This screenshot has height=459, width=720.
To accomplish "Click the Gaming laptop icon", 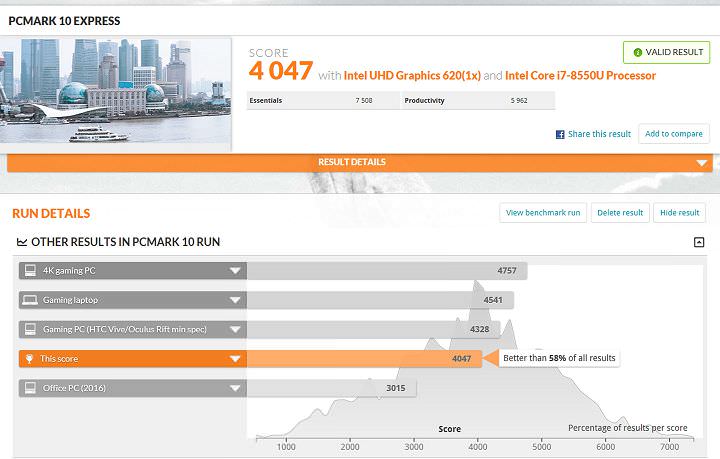I will [x=30, y=300].
